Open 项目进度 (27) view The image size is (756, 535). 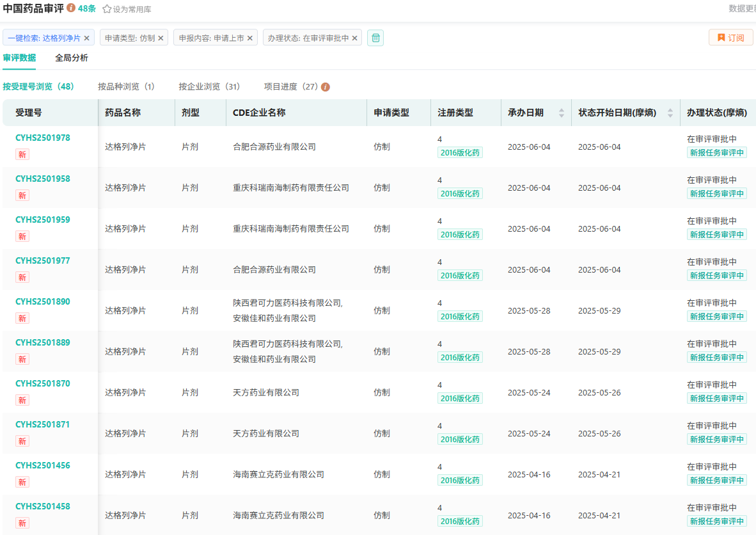[x=291, y=86]
